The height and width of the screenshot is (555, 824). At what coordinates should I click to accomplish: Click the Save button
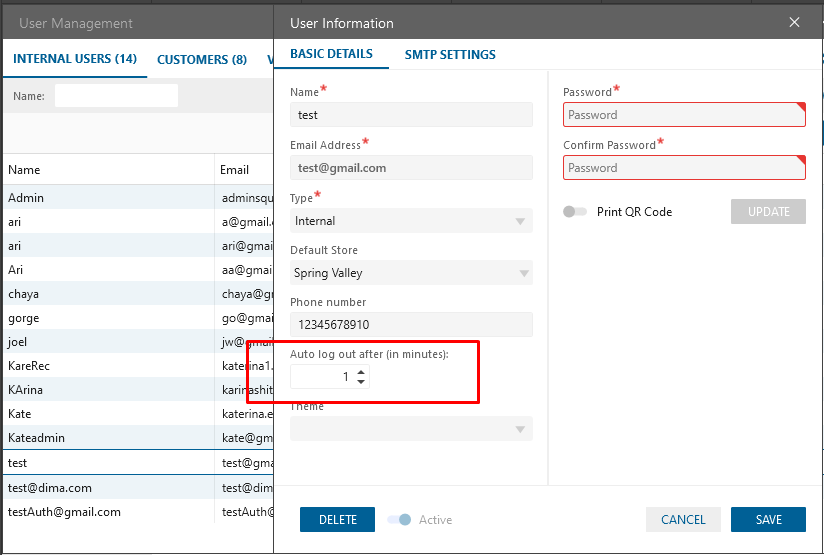[768, 519]
